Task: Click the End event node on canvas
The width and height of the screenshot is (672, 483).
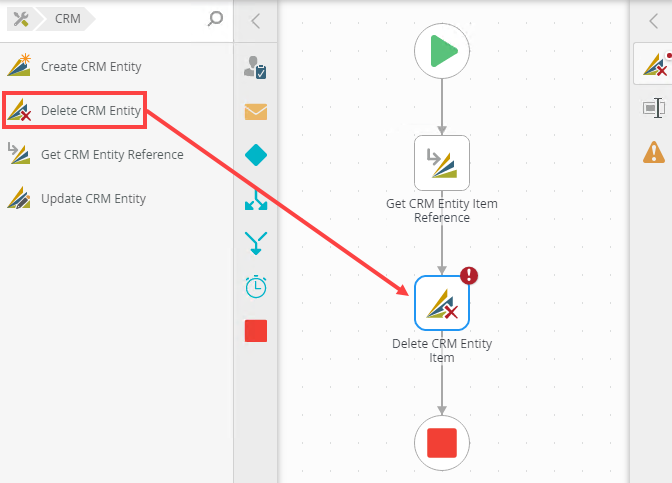Action: tap(442, 443)
